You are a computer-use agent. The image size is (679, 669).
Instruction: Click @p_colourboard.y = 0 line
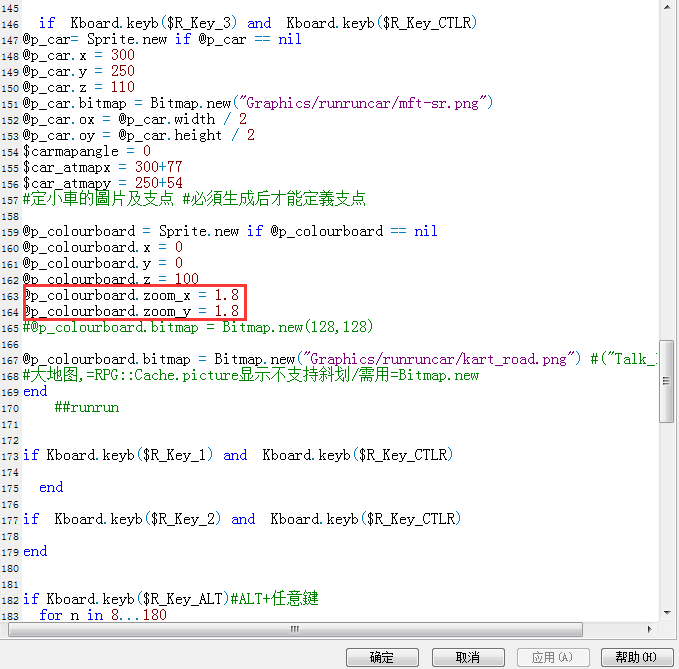pos(103,263)
